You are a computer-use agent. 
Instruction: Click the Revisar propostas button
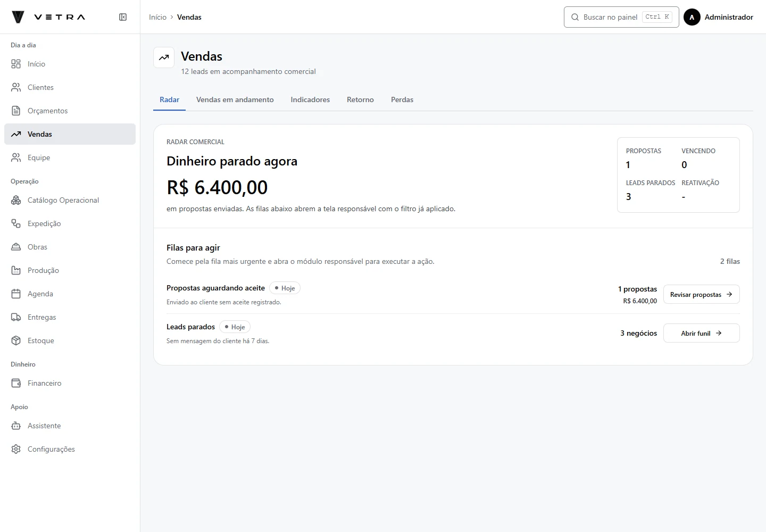[x=701, y=294]
